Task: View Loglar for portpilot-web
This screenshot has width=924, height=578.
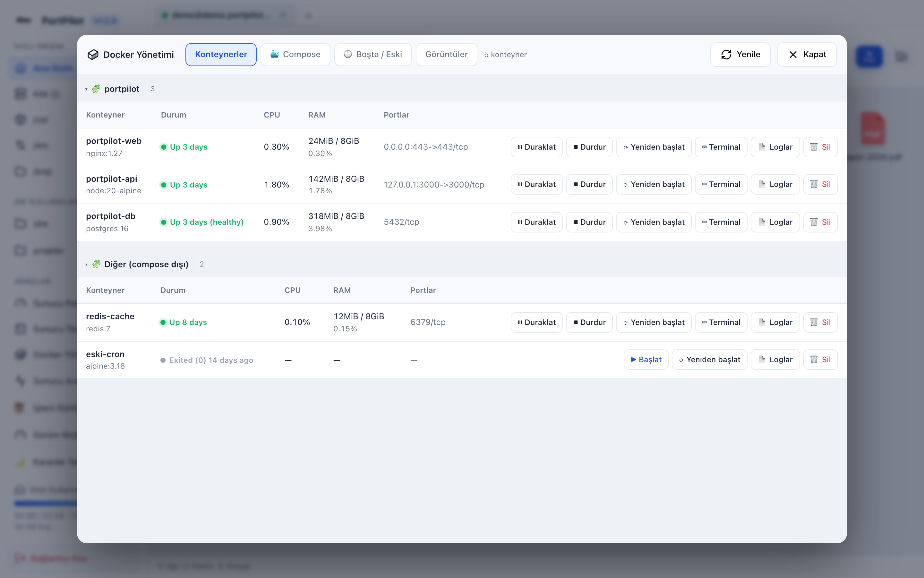Action: 775,147
